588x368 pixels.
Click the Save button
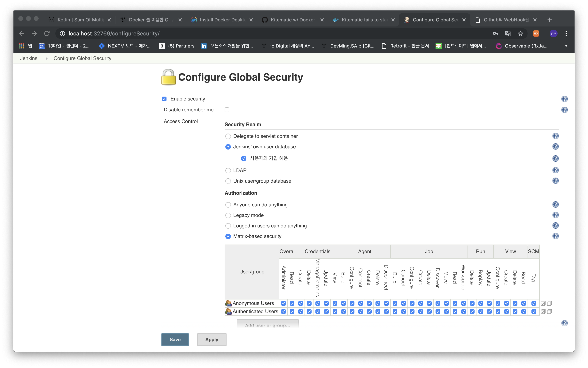click(175, 340)
